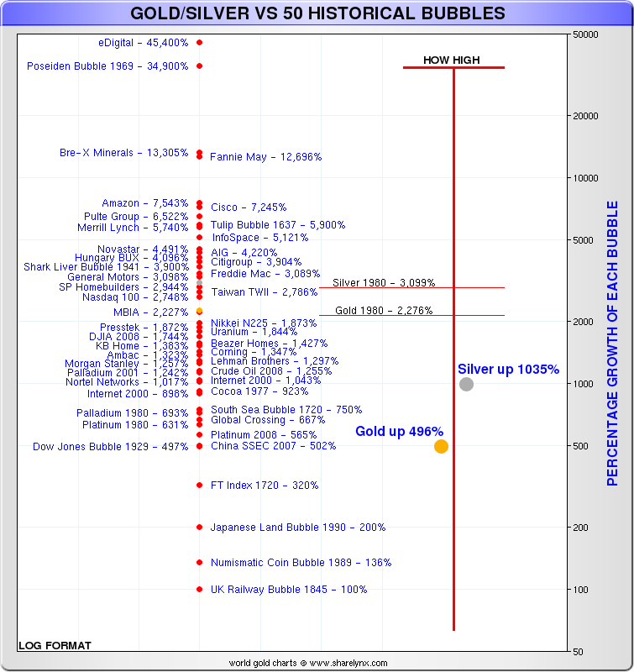634x672 pixels.
Task: Select the MBIA – 2,227% label
Action: pos(151,312)
